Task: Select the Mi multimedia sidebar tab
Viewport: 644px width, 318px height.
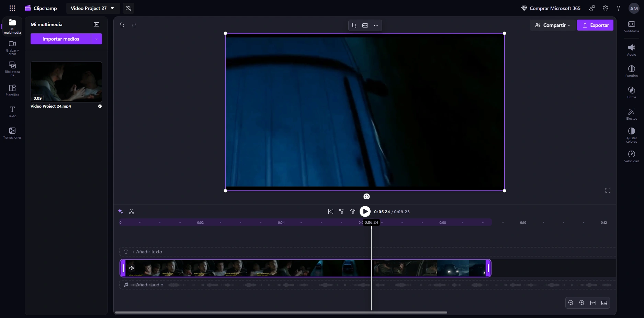Action: (x=12, y=26)
